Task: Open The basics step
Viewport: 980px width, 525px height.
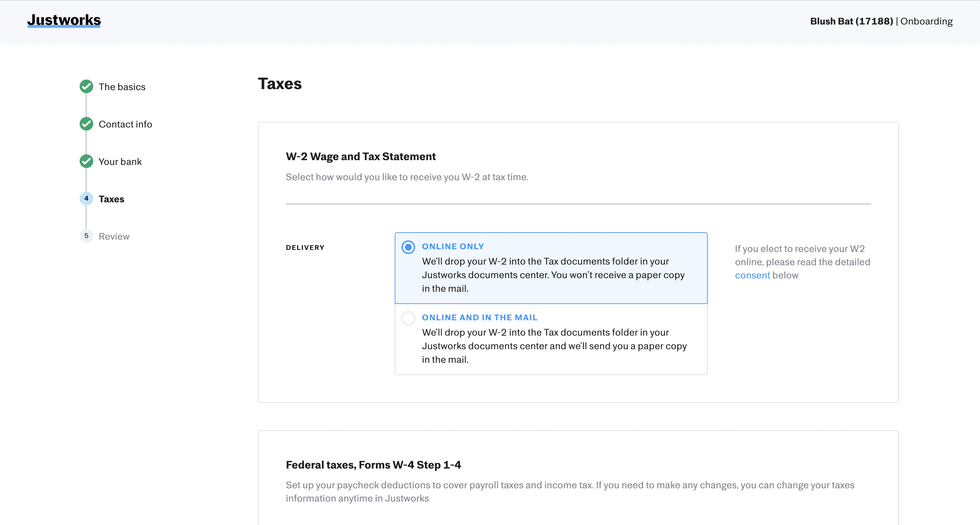Action: pos(122,87)
